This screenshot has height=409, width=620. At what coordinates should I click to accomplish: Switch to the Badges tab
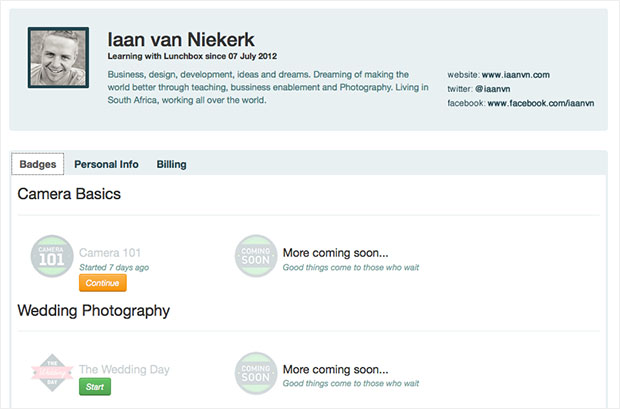pyautogui.click(x=38, y=164)
